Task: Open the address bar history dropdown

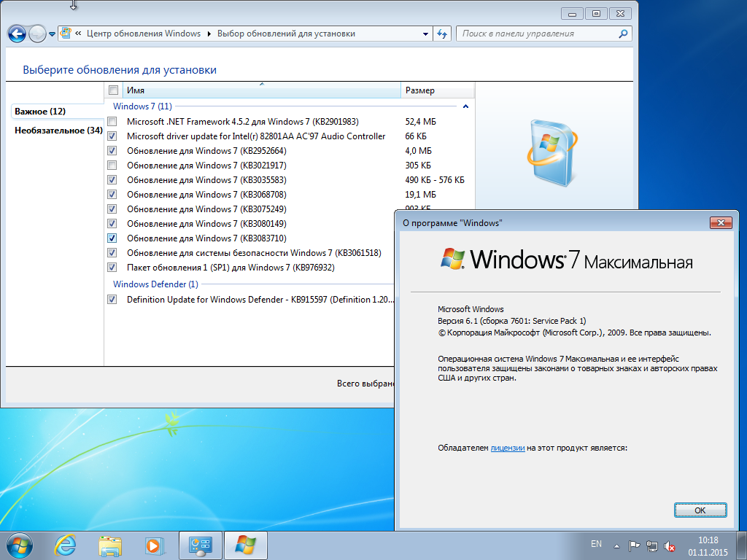Action: pos(425,34)
